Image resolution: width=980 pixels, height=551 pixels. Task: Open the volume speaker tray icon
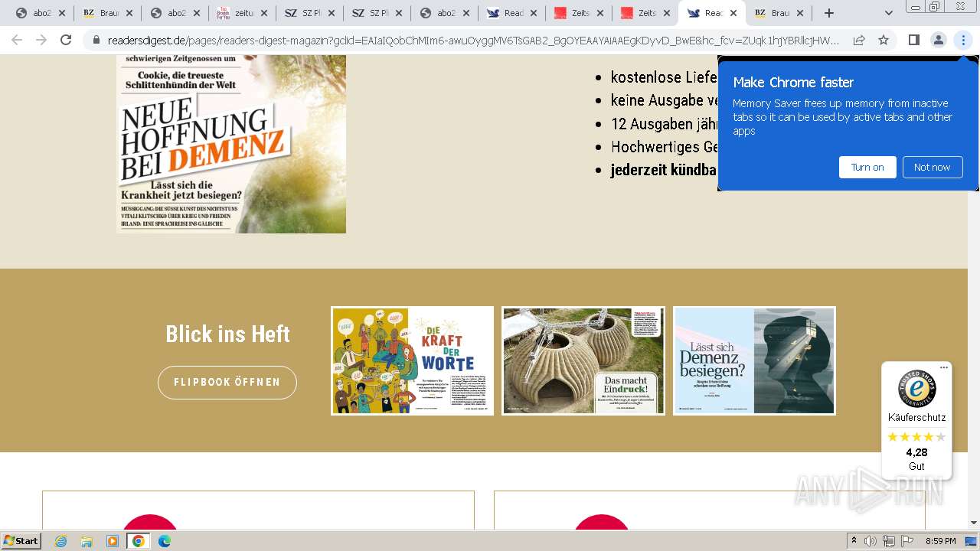coord(871,541)
